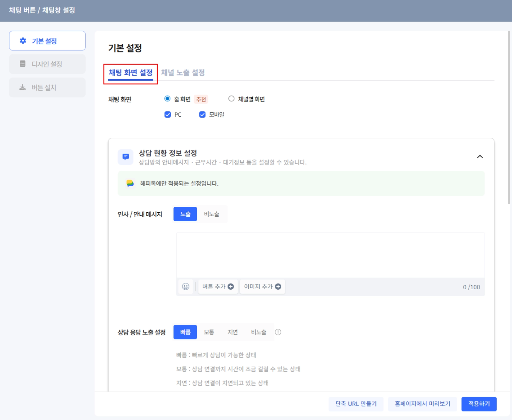This screenshot has width=512, height=420.
Task: Click the emoji smiley icon in message toolbar
Action: [x=185, y=287]
